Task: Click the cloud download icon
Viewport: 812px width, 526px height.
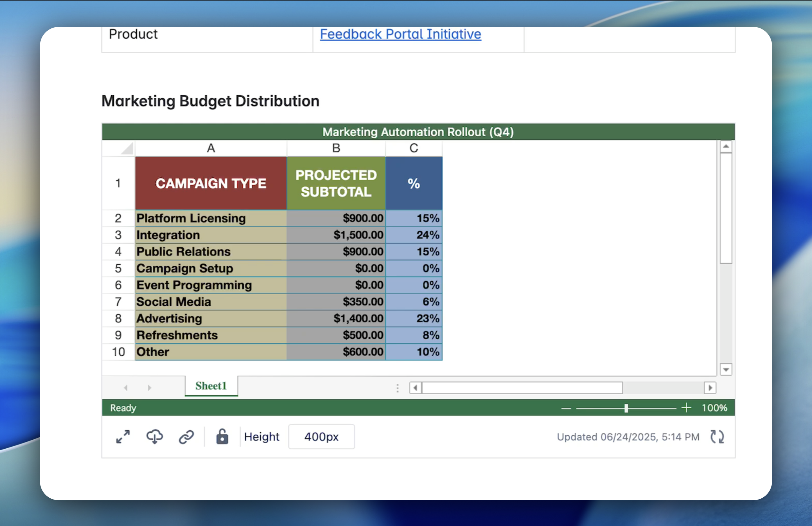Action: pos(155,437)
